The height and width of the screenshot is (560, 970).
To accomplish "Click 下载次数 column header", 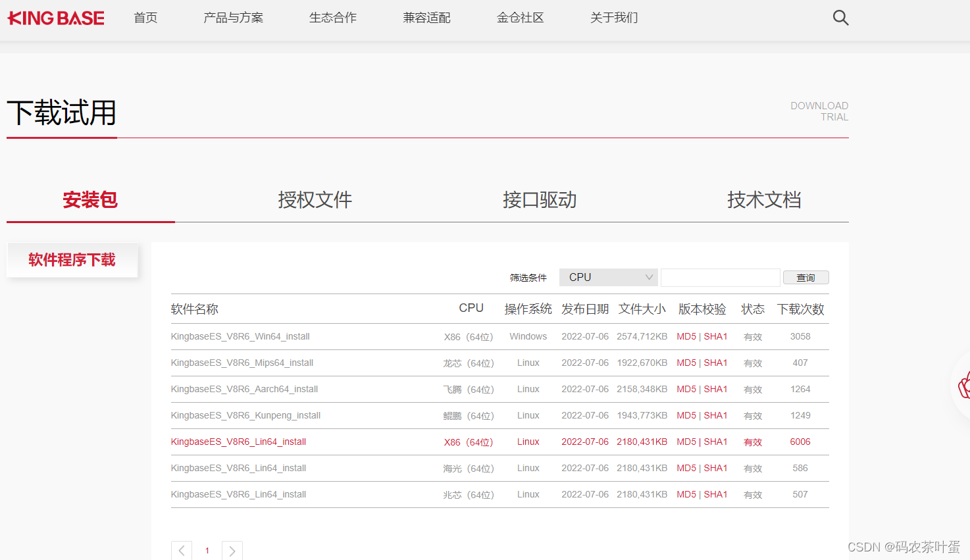I will click(801, 309).
